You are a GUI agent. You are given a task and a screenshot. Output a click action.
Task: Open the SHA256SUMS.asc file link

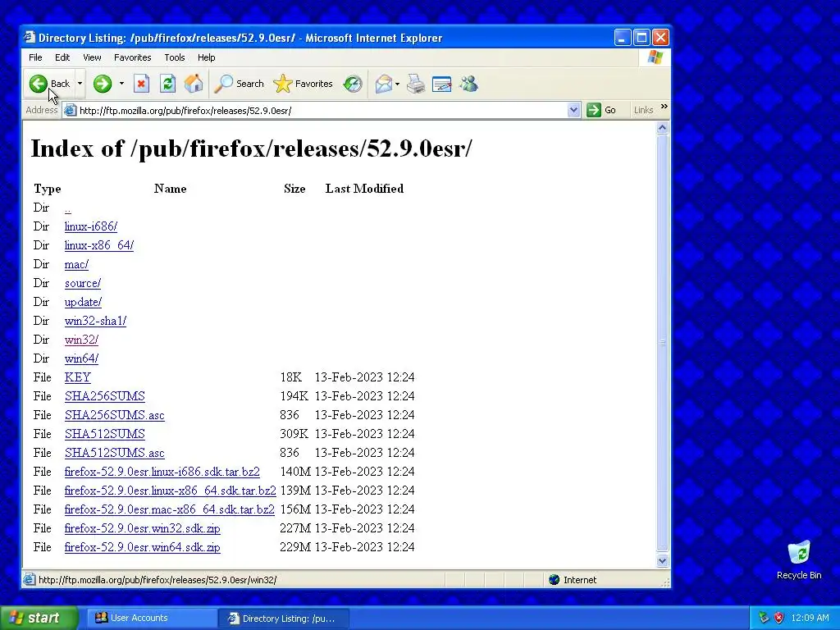tap(115, 415)
